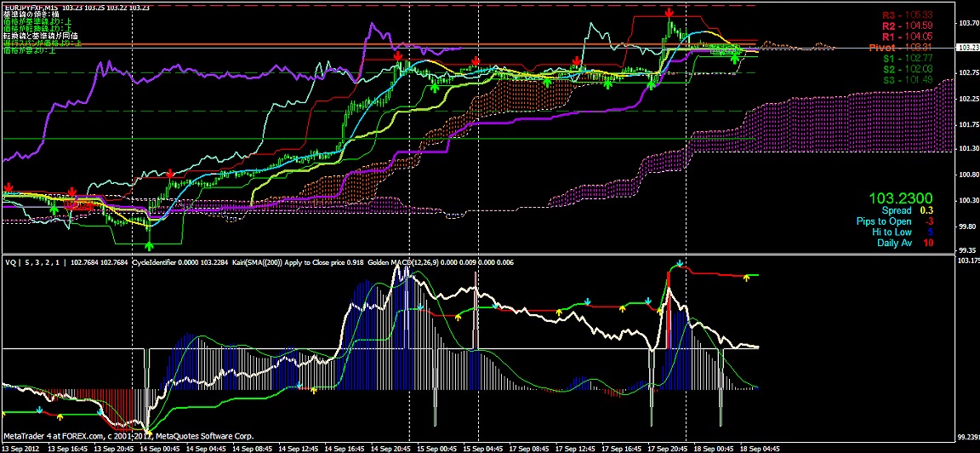Click the cyan down arrow atop the indicator's red line
This screenshot has height=453, width=980.
[679, 263]
